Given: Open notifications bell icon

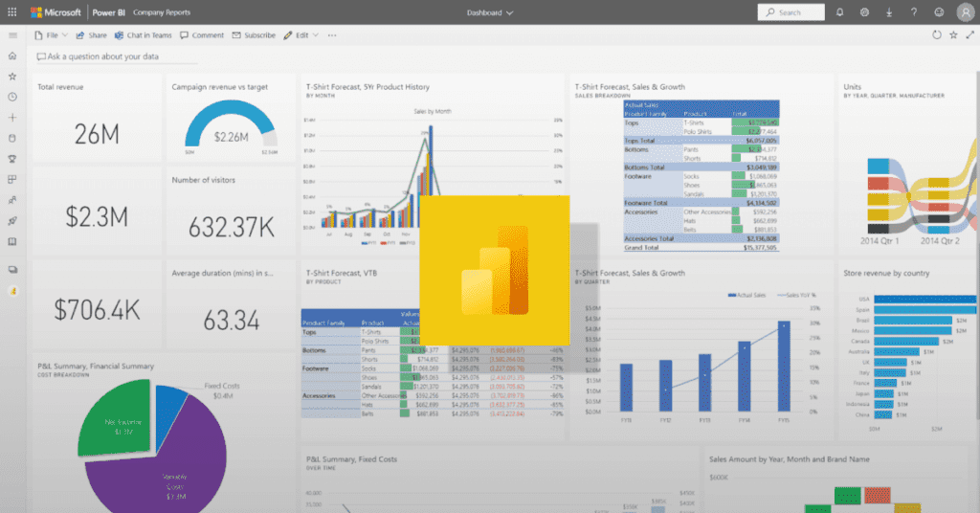Looking at the screenshot, I should coord(840,11).
